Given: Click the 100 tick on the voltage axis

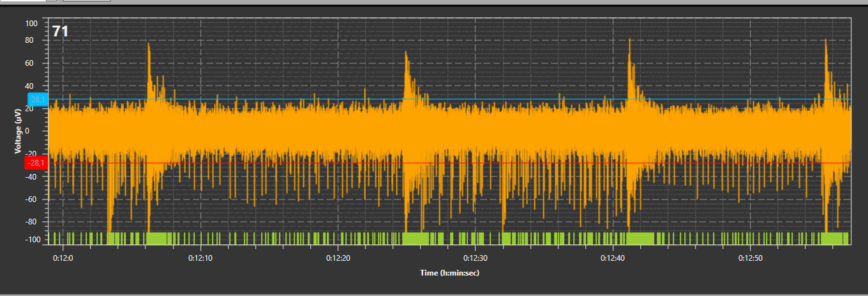Looking at the screenshot, I should [31, 24].
